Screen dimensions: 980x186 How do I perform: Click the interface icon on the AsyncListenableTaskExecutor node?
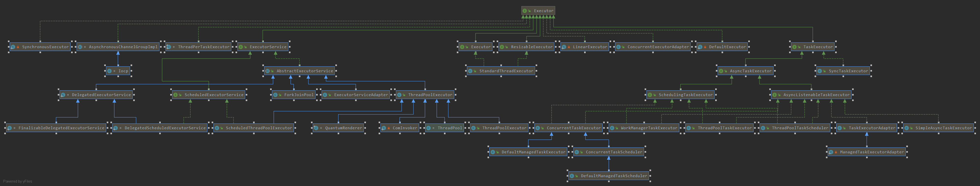coord(775,95)
